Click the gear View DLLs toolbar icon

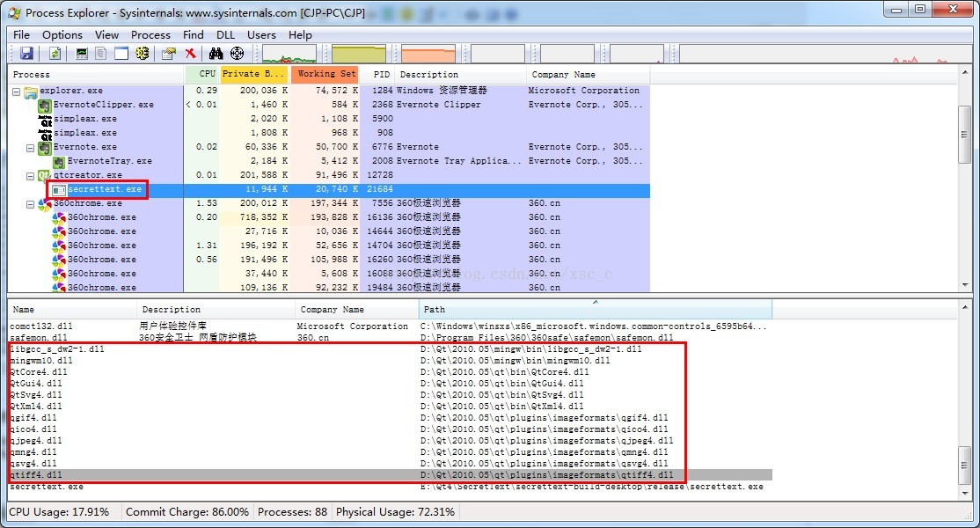coord(143,54)
